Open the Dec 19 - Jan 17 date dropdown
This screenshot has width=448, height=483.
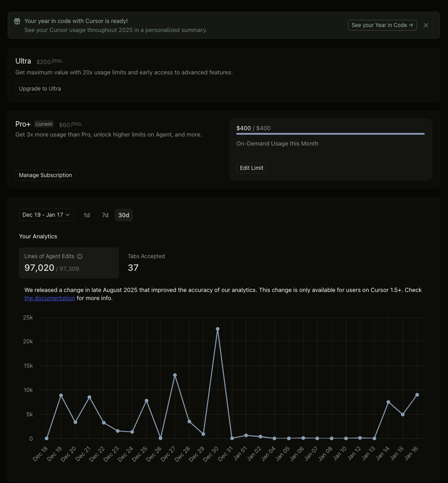46,215
